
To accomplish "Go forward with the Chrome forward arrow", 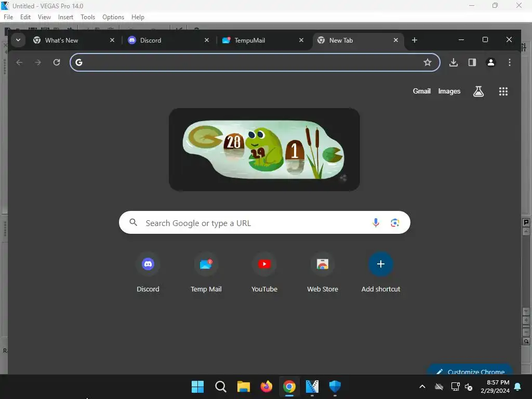I will [x=38, y=62].
